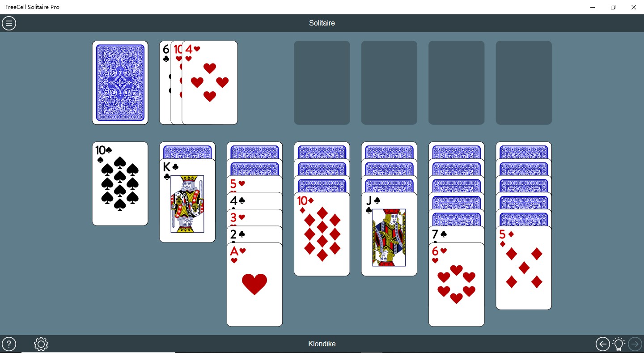Select the 5 of diamonds card
Screen dimensions: 644x353
click(524, 268)
